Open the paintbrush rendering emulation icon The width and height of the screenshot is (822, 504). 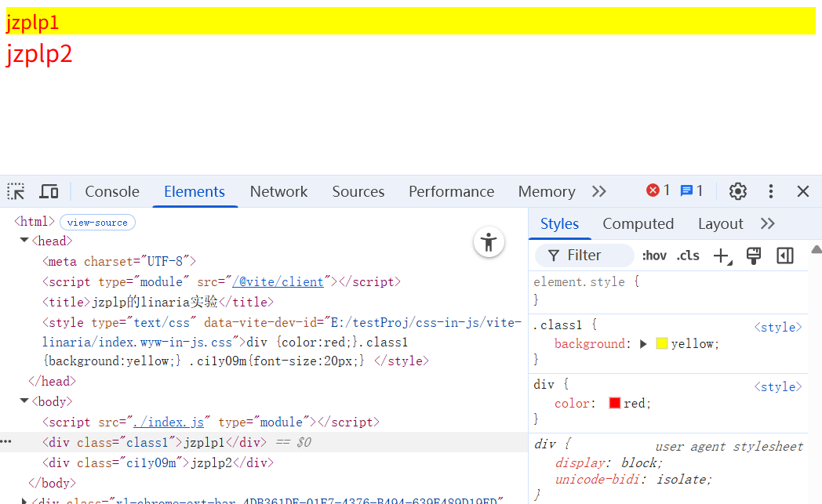(754, 256)
